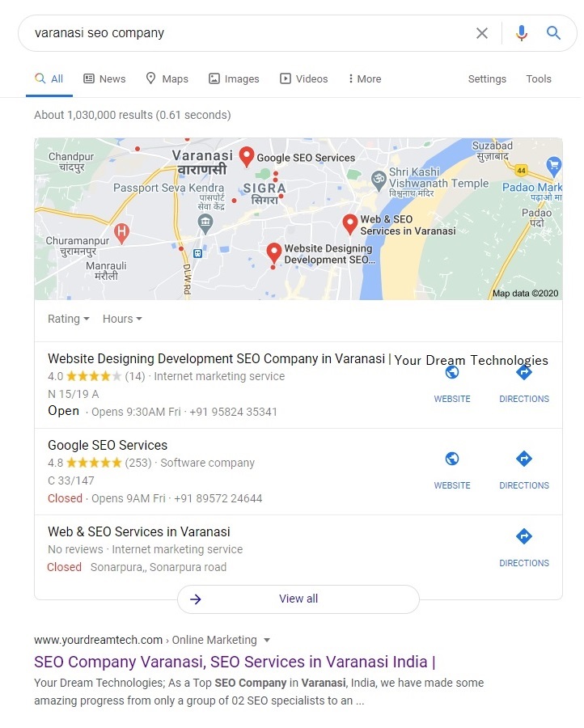Click the View all button
Viewport: 584px width, 728px height.
coord(298,599)
